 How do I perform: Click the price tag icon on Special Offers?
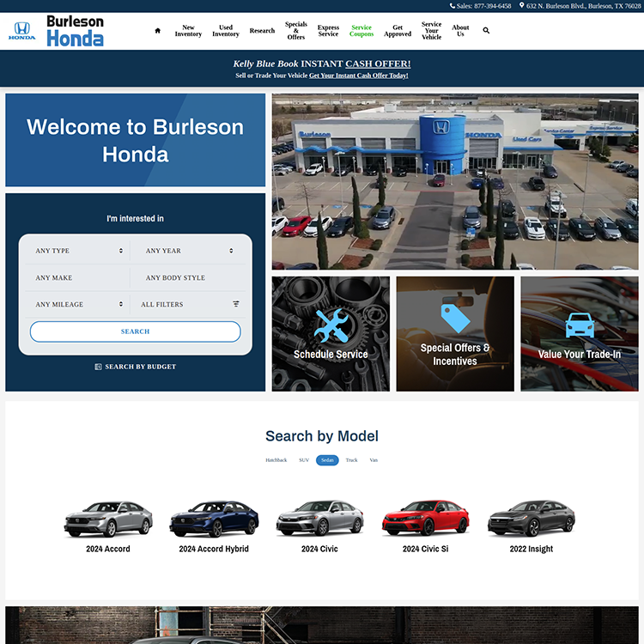(455, 318)
